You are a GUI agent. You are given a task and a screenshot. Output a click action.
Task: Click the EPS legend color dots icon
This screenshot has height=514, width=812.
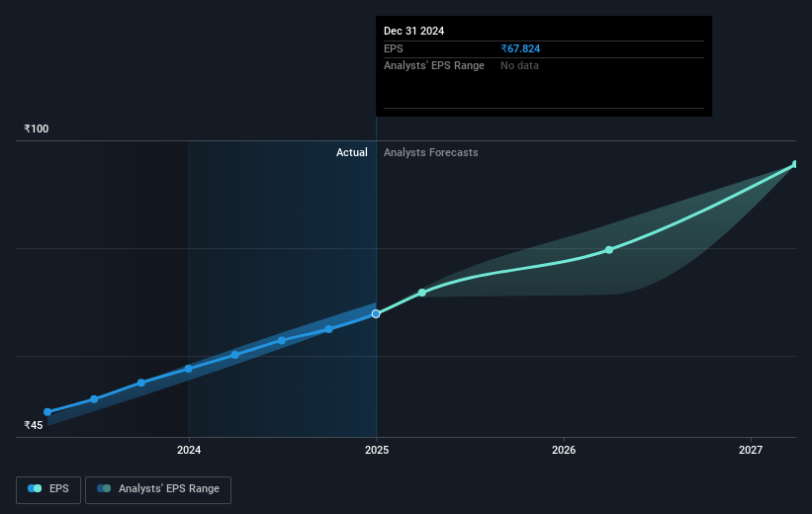click(35, 488)
